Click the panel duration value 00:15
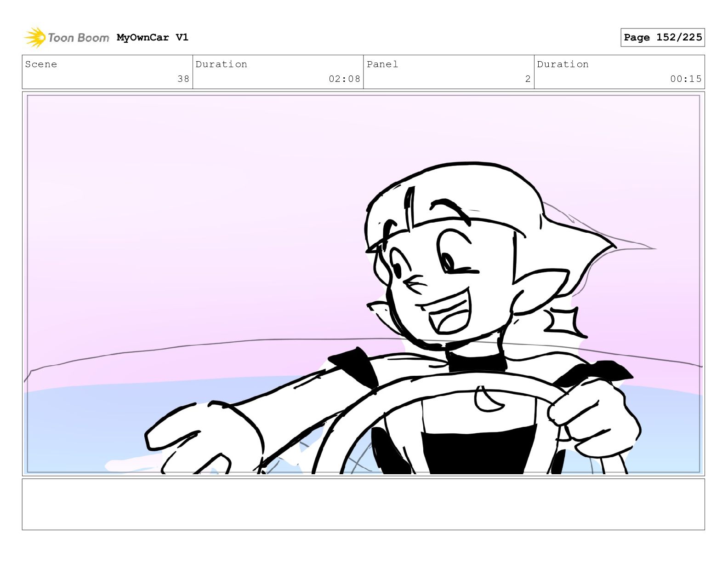Screen dimensions: 728x563 click(686, 79)
